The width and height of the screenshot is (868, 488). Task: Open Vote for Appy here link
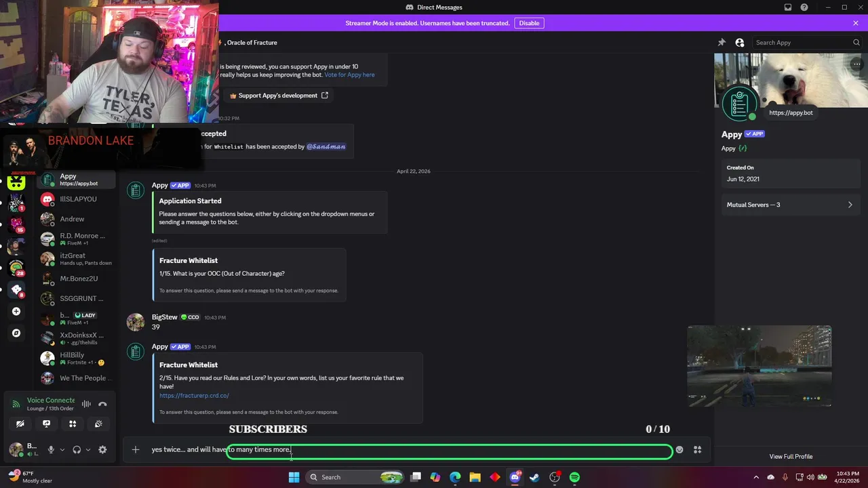[x=349, y=75]
